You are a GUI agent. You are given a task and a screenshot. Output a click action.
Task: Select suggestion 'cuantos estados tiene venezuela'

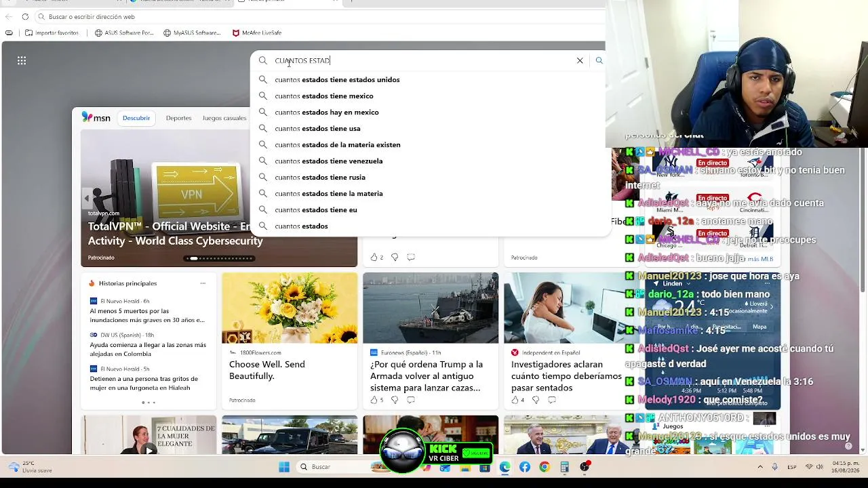(x=431, y=161)
